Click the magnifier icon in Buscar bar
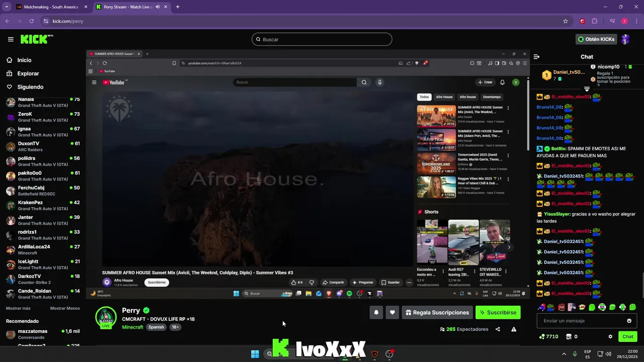Image resolution: width=644 pixels, height=362 pixels. click(259, 39)
